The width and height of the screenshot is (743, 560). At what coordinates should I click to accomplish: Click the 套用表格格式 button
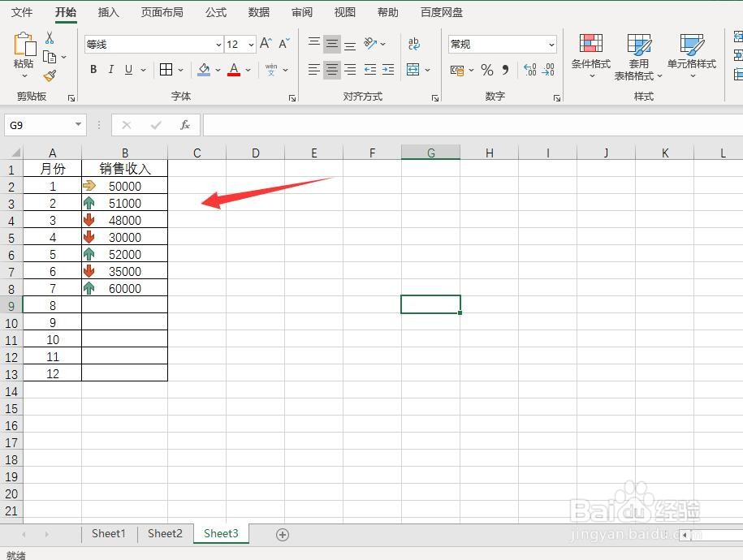(x=639, y=57)
